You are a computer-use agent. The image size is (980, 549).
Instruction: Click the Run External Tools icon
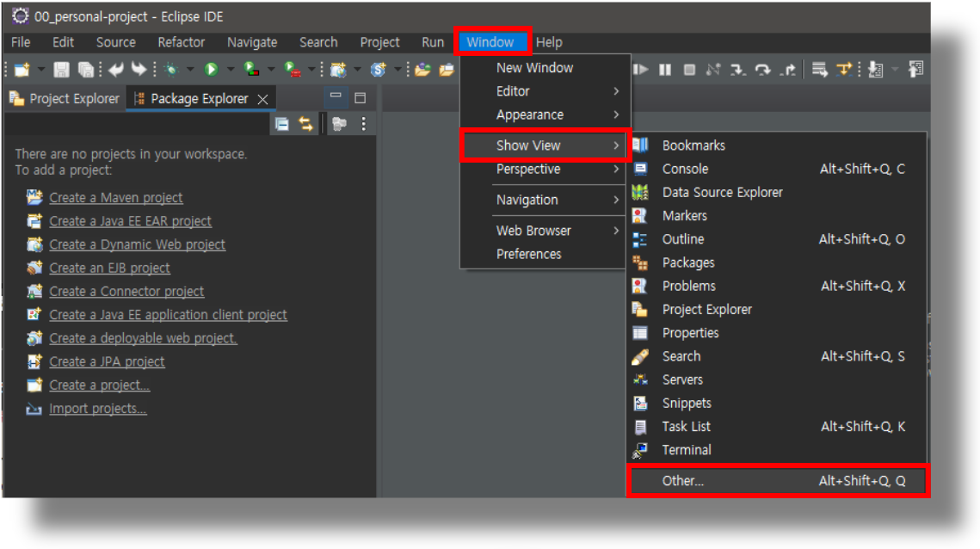coord(292,70)
